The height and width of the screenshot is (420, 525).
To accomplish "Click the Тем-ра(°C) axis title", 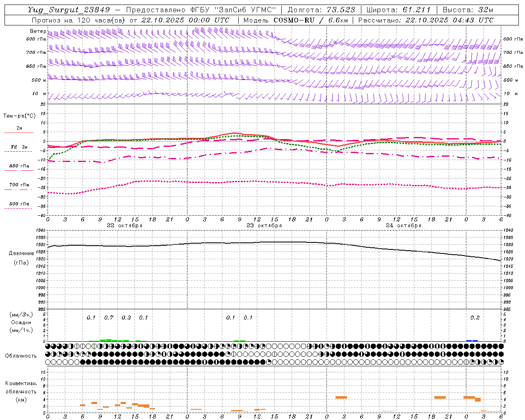I will click(x=19, y=116).
